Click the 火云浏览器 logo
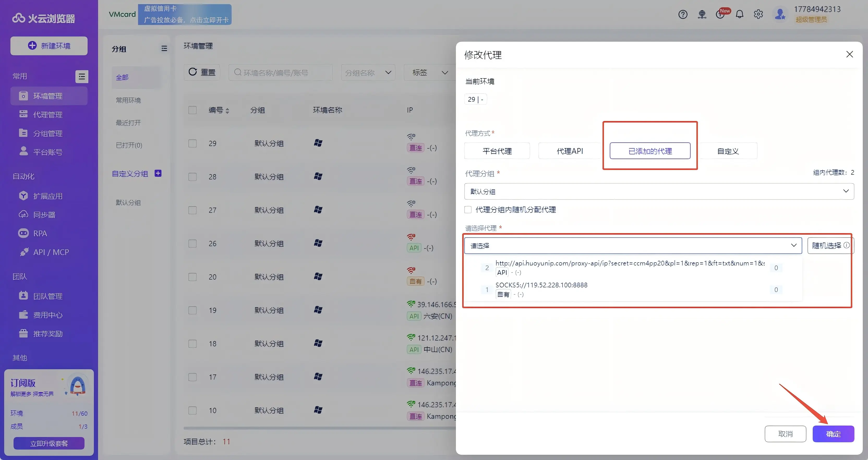 coord(44,18)
